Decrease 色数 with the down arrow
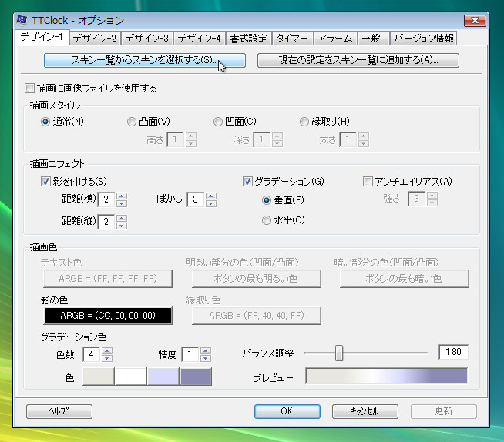 click(x=107, y=358)
